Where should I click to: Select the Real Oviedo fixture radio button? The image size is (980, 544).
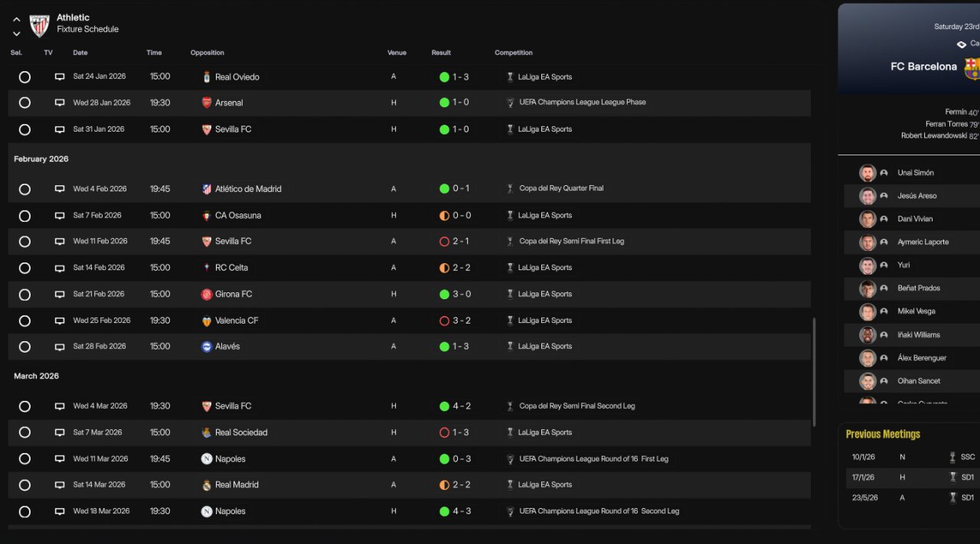[24, 77]
